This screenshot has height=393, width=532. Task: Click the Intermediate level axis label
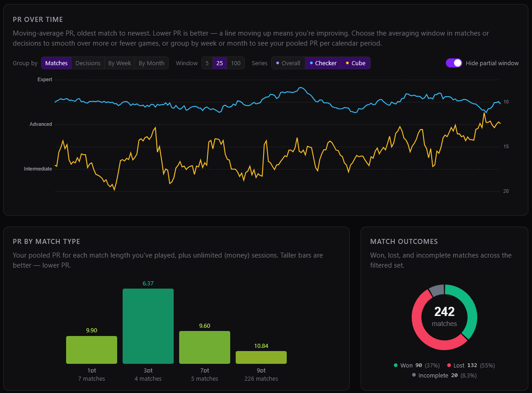point(38,169)
